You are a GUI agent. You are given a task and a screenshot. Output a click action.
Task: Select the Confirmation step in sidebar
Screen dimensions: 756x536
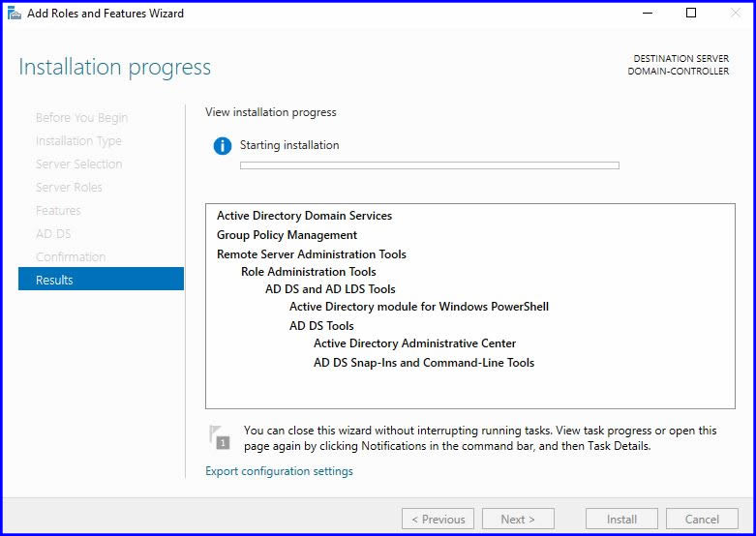pos(71,256)
